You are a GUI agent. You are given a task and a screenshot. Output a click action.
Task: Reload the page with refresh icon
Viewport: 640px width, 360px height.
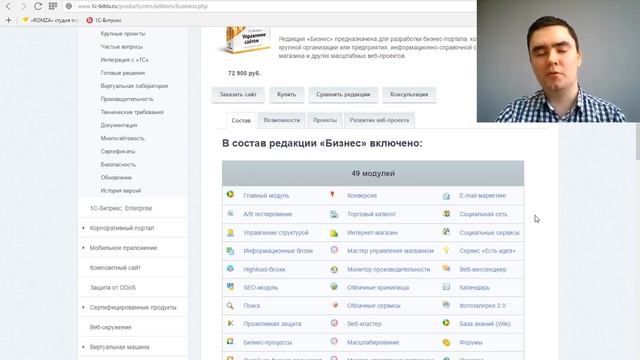[x=38, y=6]
